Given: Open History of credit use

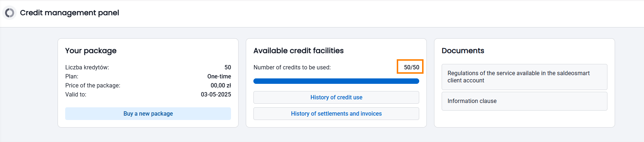Looking at the screenshot, I should (336, 97).
